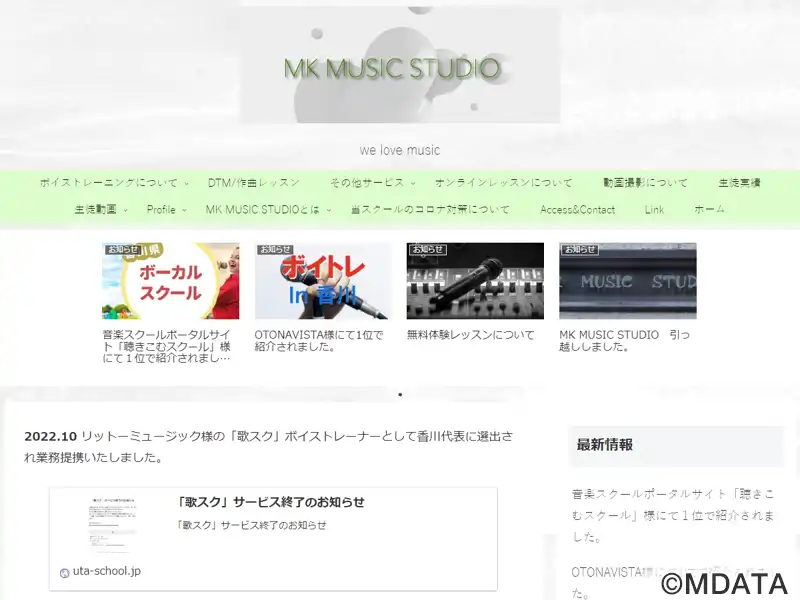
Task: Open ボイストレーニングについて menu item
Action: point(109,183)
